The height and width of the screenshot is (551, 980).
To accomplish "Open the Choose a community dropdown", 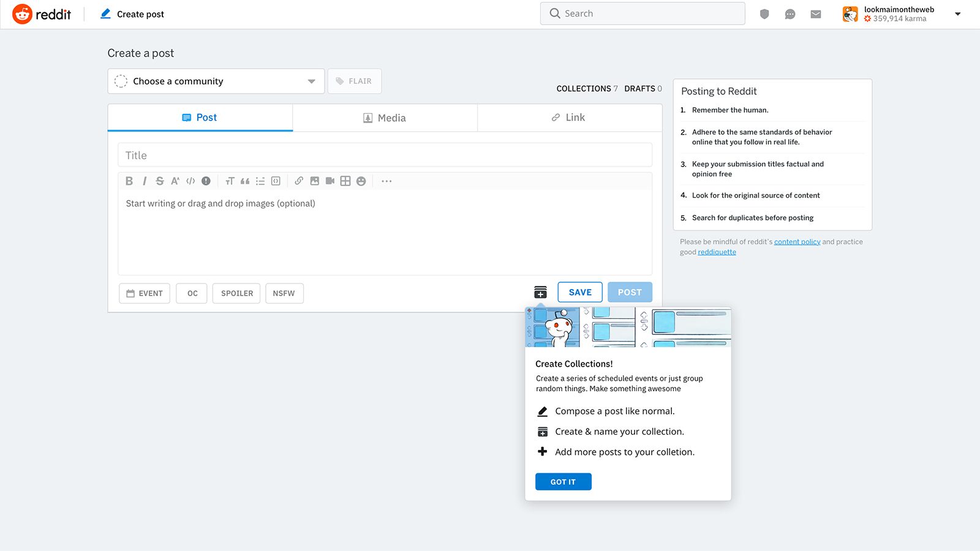I will coord(216,81).
